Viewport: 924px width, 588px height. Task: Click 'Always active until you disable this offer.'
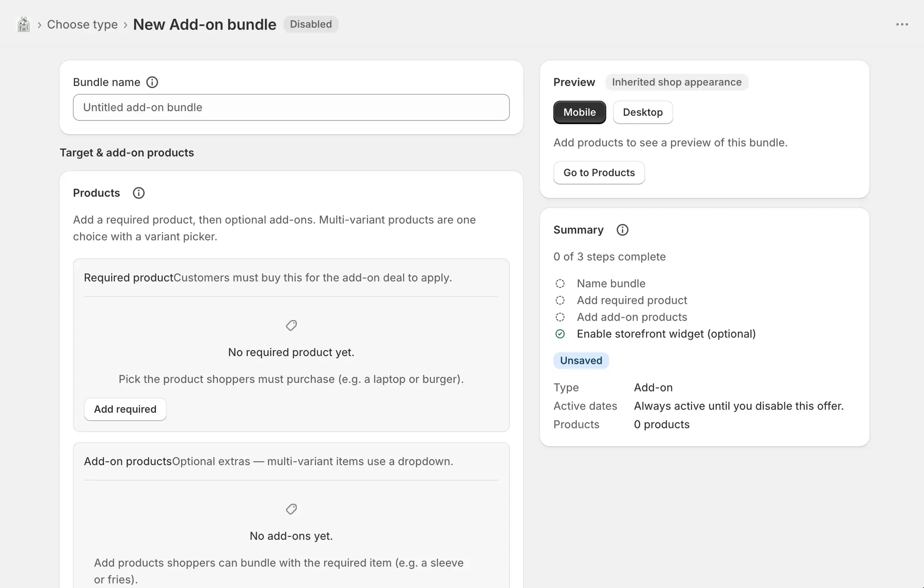point(739,406)
